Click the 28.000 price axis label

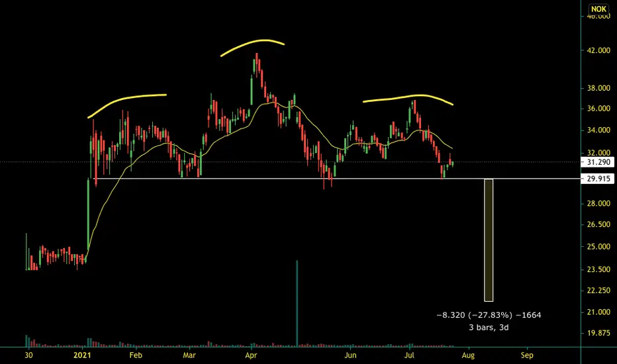[598, 203]
